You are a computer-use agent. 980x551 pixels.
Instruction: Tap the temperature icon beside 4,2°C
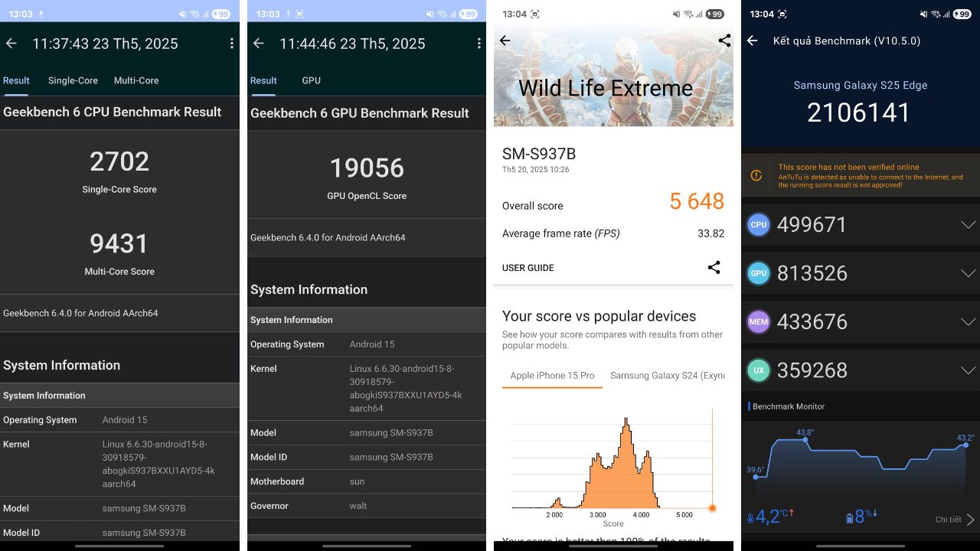point(750,518)
